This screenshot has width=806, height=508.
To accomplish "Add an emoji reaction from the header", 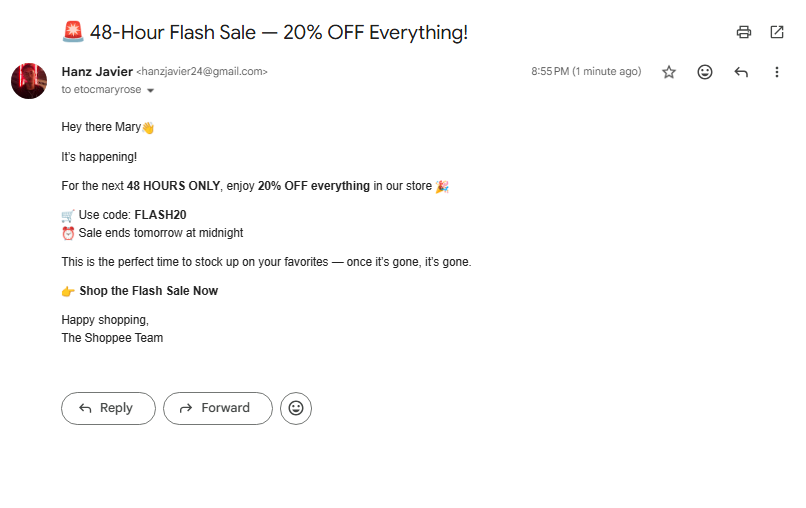I will tap(705, 72).
